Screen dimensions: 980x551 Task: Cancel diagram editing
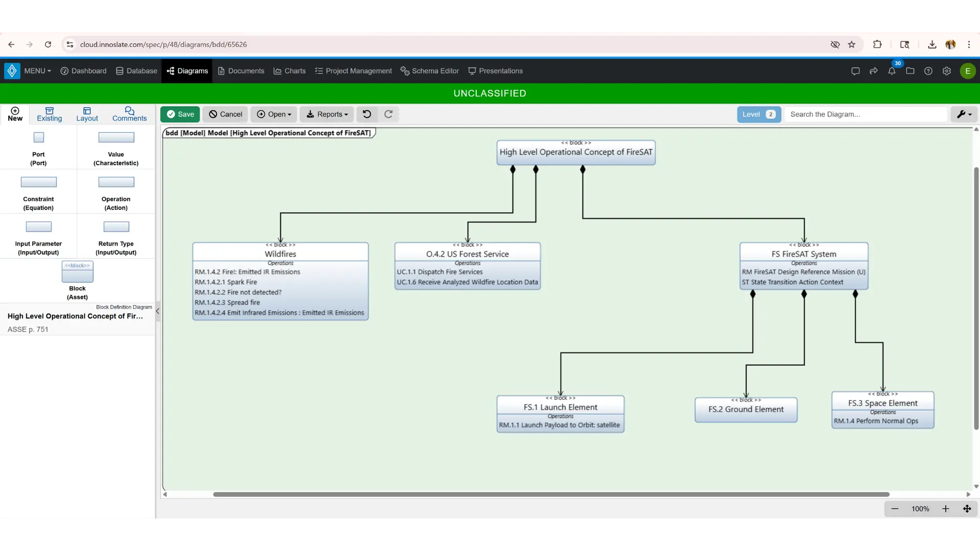(225, 114)
